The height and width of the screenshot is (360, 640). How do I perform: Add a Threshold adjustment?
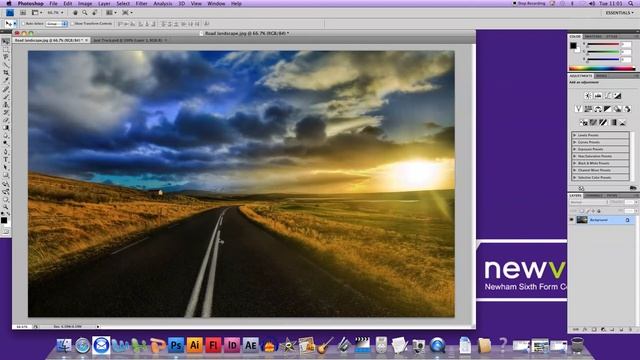click(x=603, y=122)
